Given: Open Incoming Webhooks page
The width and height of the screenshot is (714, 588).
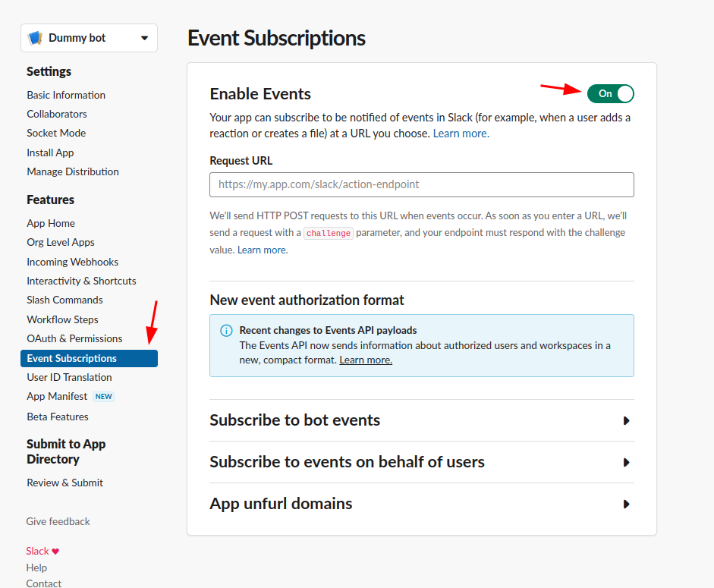Looking at the screenshot, I should (x=72, y=262).
